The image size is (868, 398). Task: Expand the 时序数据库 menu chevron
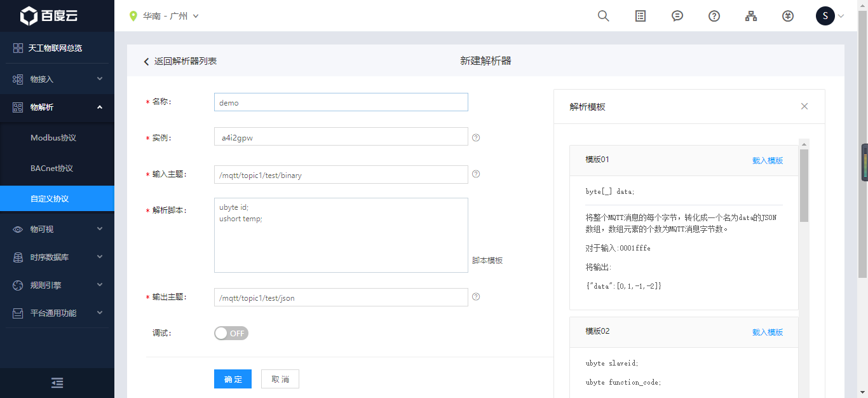[x=100, y=257]
